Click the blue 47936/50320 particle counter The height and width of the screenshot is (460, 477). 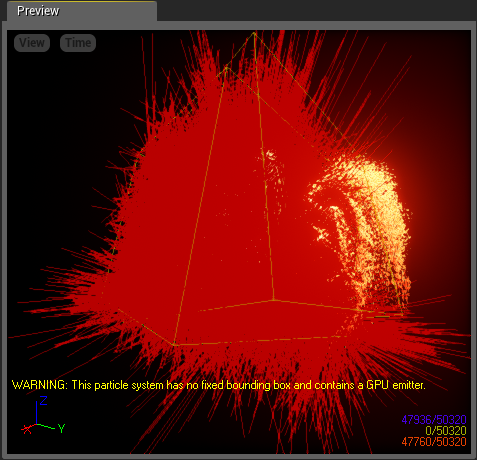434,419
